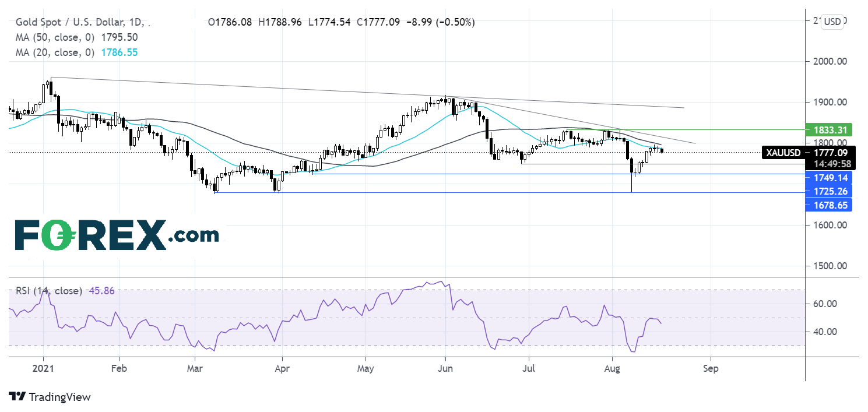Click the Apr time axis label

(x=282, y=369)
